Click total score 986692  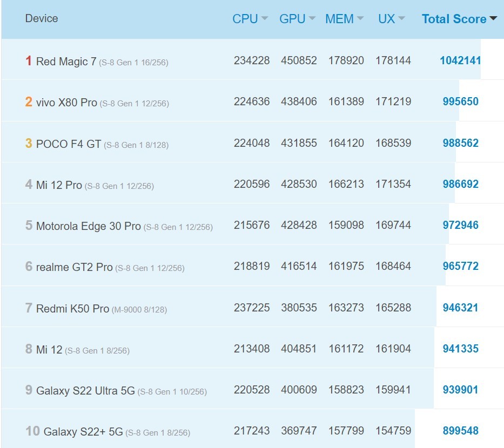[461, 184]
